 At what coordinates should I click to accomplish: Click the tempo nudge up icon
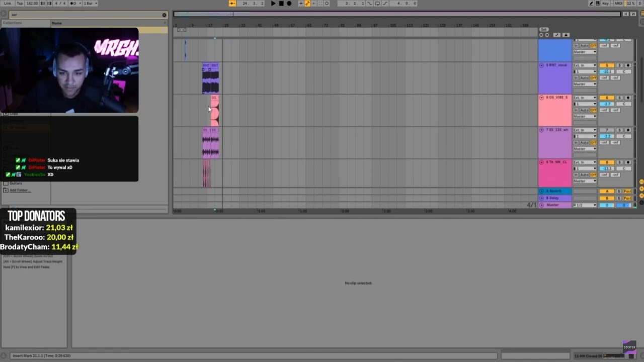(49, 4)
